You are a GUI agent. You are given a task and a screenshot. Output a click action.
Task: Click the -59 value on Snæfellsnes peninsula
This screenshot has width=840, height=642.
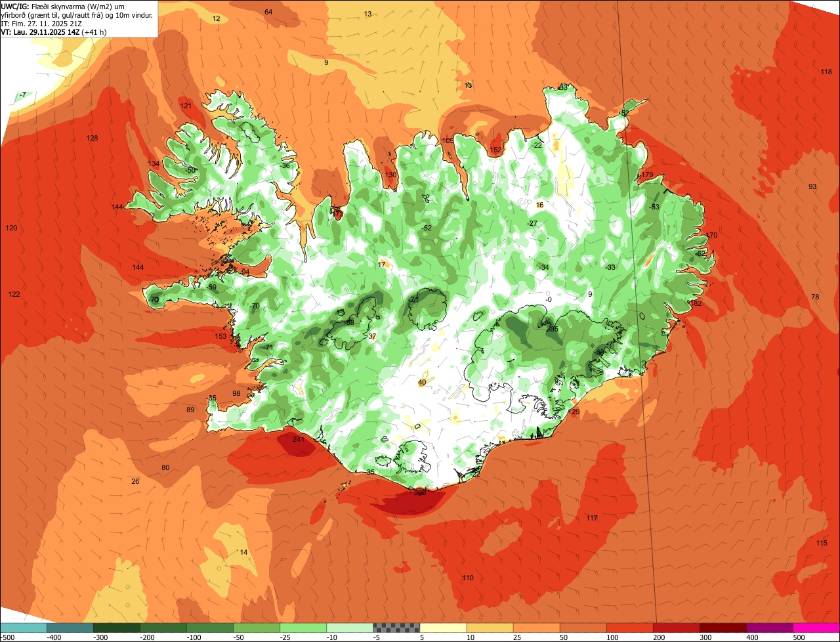pyautogui.click(x=211, y=288)
